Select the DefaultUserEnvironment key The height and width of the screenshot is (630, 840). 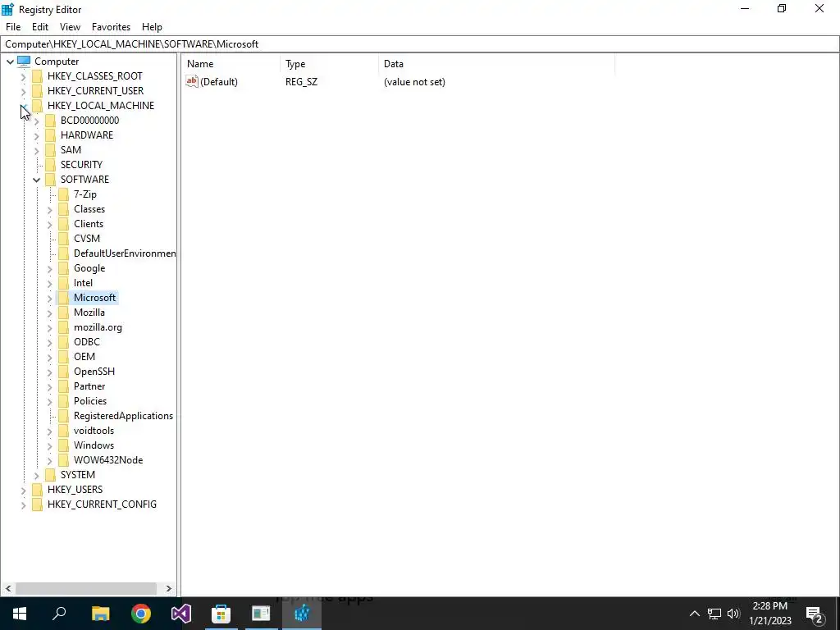125,253
